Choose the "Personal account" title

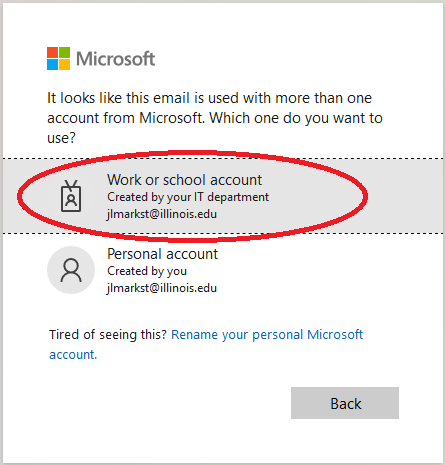tap(162, 254)
